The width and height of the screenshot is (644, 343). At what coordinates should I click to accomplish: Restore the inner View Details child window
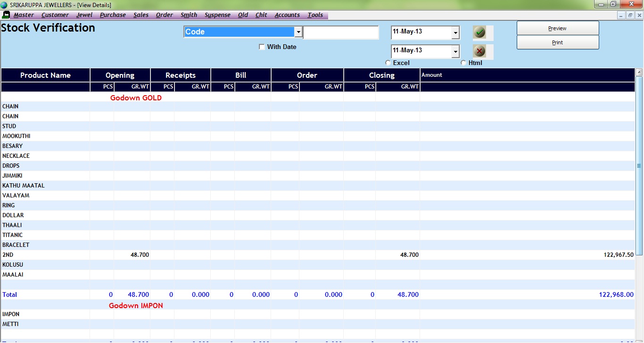pyautogui.click(x=630, y=15)
